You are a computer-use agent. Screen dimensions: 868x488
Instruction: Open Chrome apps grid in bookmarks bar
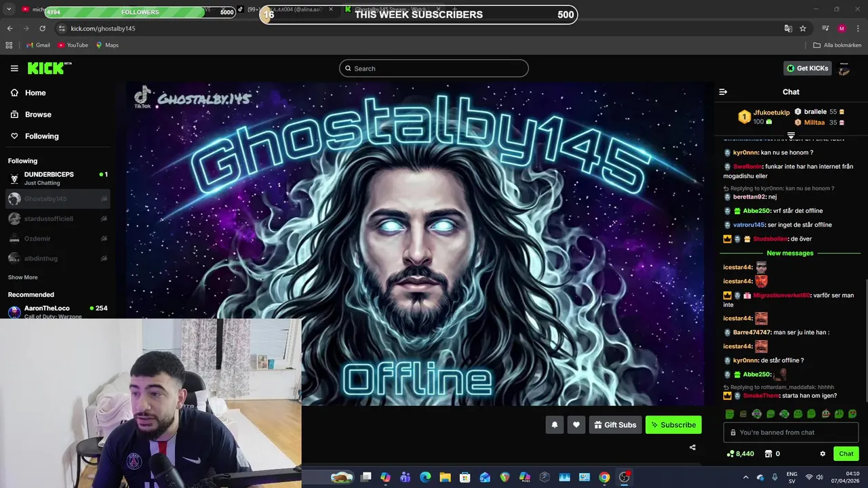point(9,45)
